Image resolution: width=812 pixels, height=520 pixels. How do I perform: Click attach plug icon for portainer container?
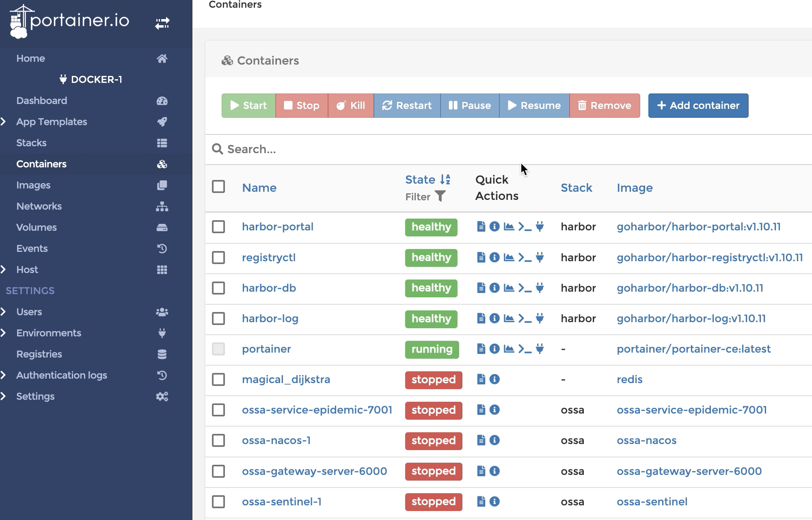[540, 349]
